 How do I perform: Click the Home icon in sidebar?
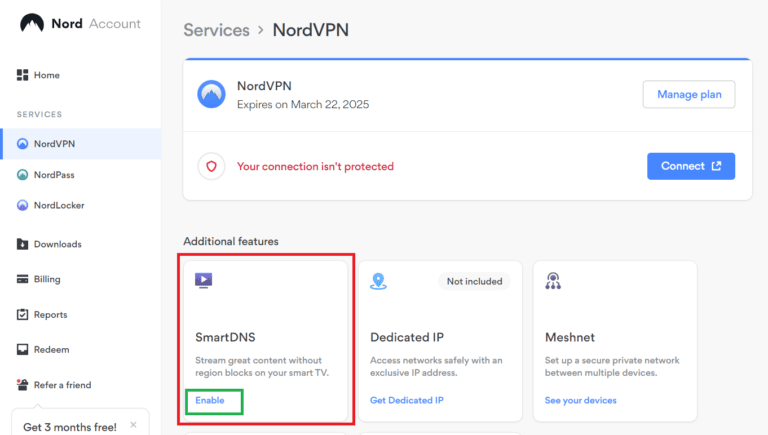click(x=22, y=75)
